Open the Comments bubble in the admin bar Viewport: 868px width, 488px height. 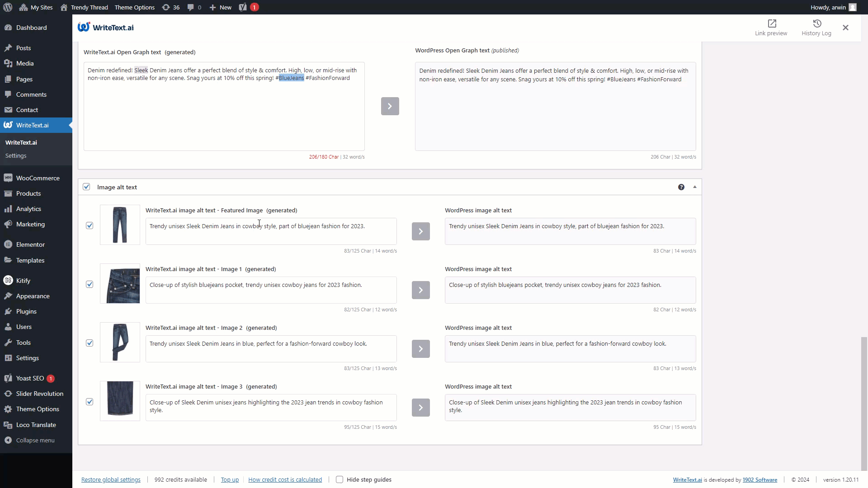(194, 7)
